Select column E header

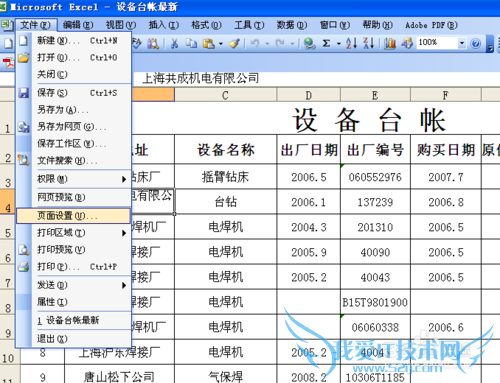click(375, 95)
